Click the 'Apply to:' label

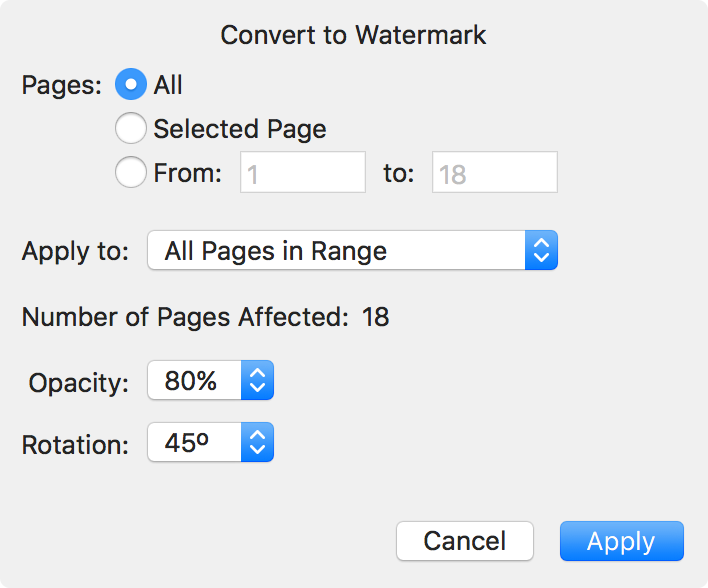75,251
